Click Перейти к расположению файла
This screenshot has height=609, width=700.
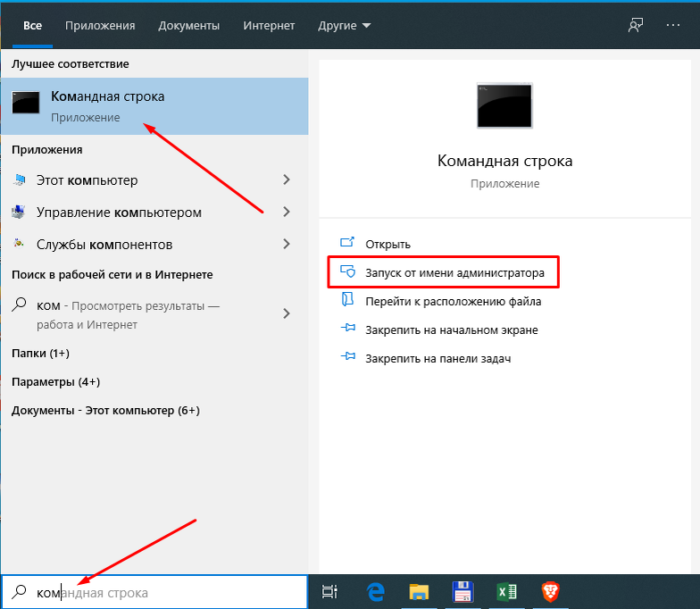click(454, 302)
